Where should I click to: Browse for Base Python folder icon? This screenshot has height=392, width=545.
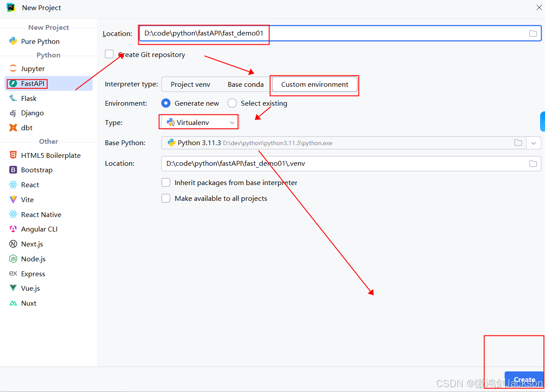(x=518, y=143)
